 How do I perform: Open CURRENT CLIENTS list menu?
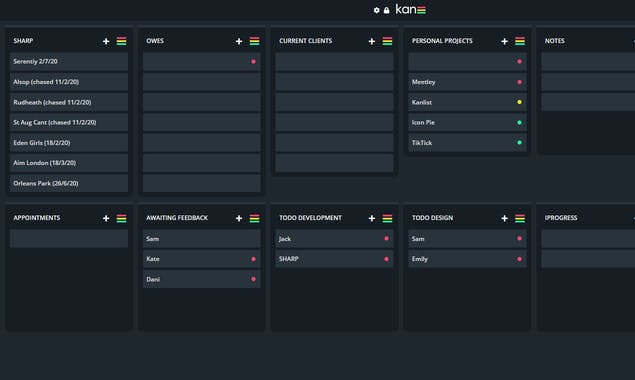(387, 41)
